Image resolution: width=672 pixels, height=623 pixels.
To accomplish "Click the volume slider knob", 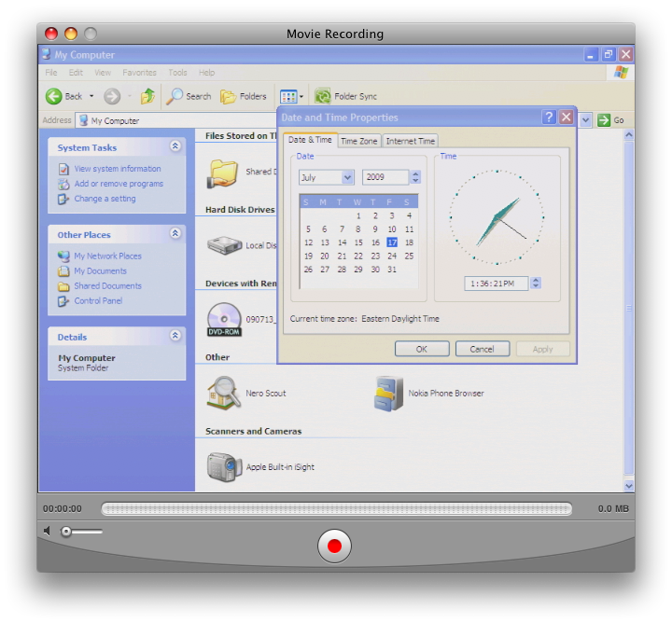I will pyautogui.click(x=66, y=532).
